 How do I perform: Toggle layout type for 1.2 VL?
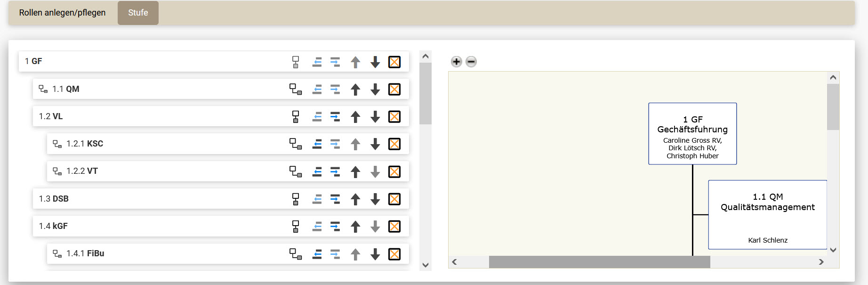pyautogui.click(x=295, y=116)
